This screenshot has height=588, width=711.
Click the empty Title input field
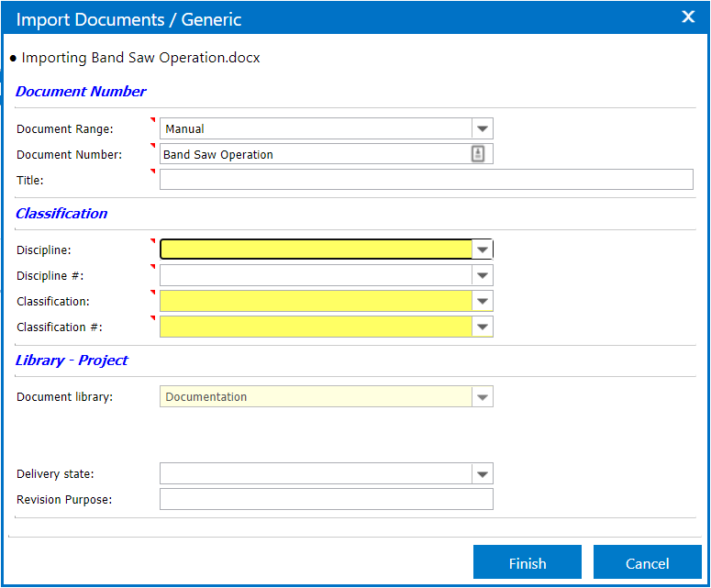coord(426,180)
